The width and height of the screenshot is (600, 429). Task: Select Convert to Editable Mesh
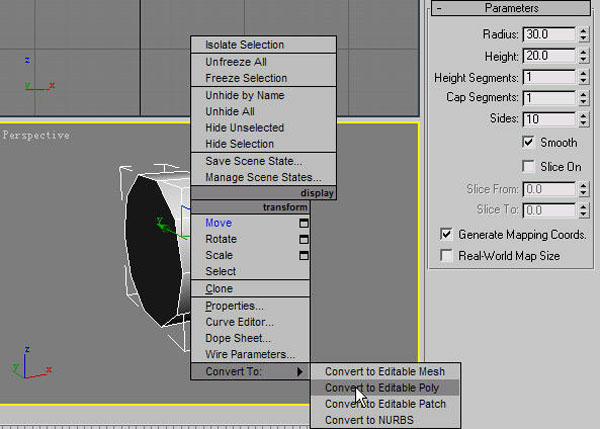[x=384, y=372]
